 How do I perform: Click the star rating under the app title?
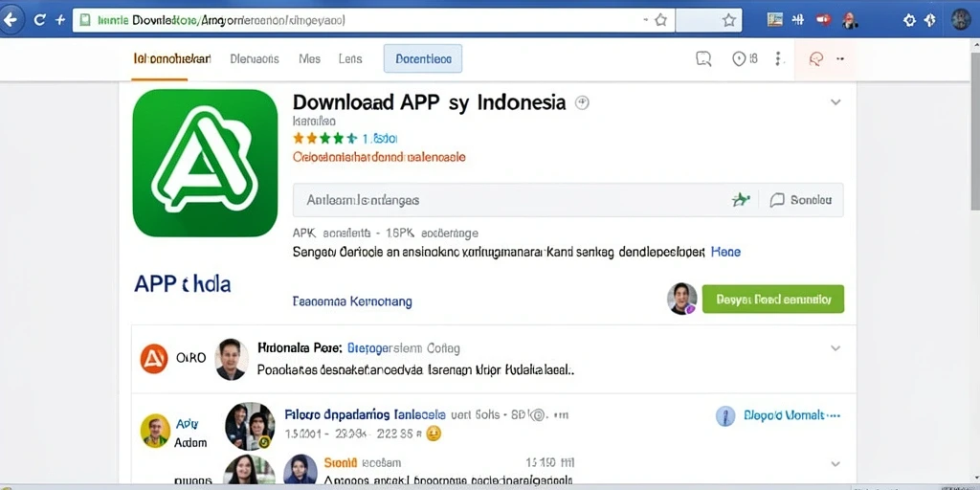[325, 138]
